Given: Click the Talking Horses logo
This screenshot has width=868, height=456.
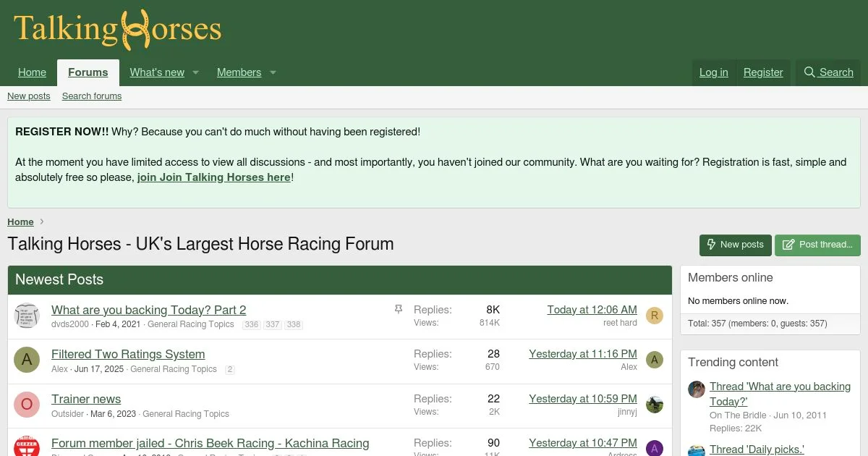Looking at the screenshot, I should [117, 30].
